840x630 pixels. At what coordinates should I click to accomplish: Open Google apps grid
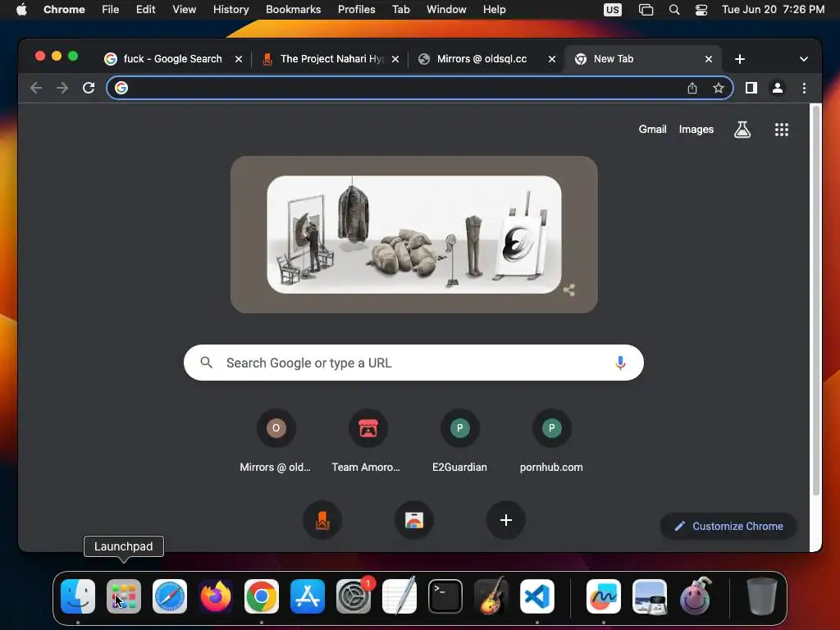782,130
